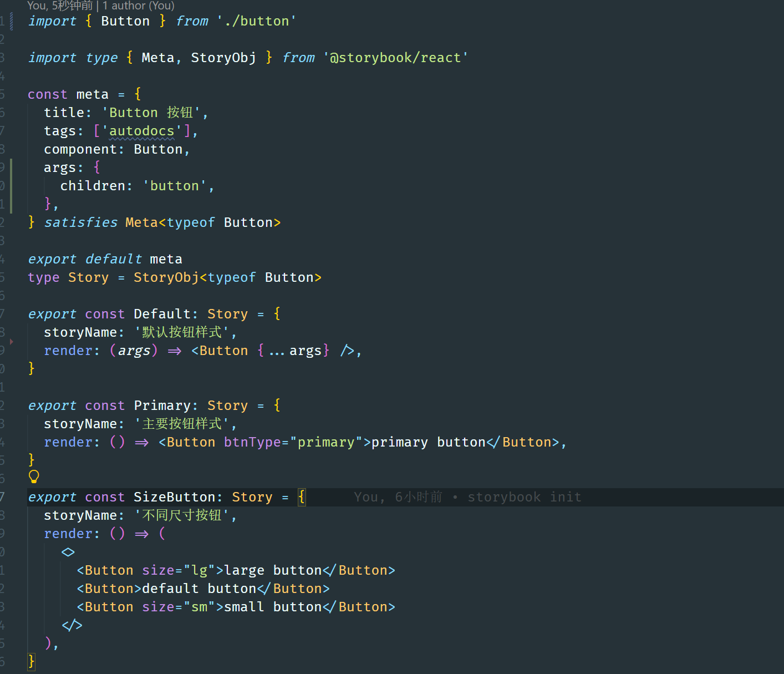Click the lightbulb quick-fix icon

click(34, 477)
